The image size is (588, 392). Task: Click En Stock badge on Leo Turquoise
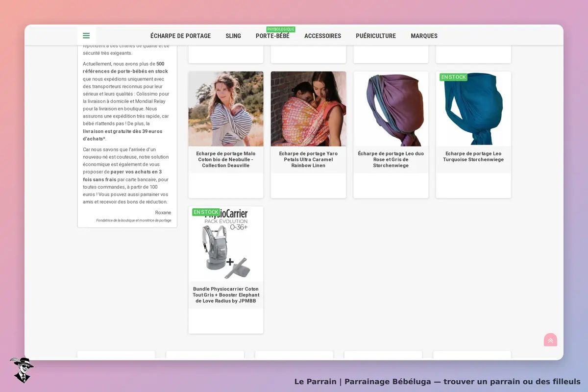click(x=453, y=77)
